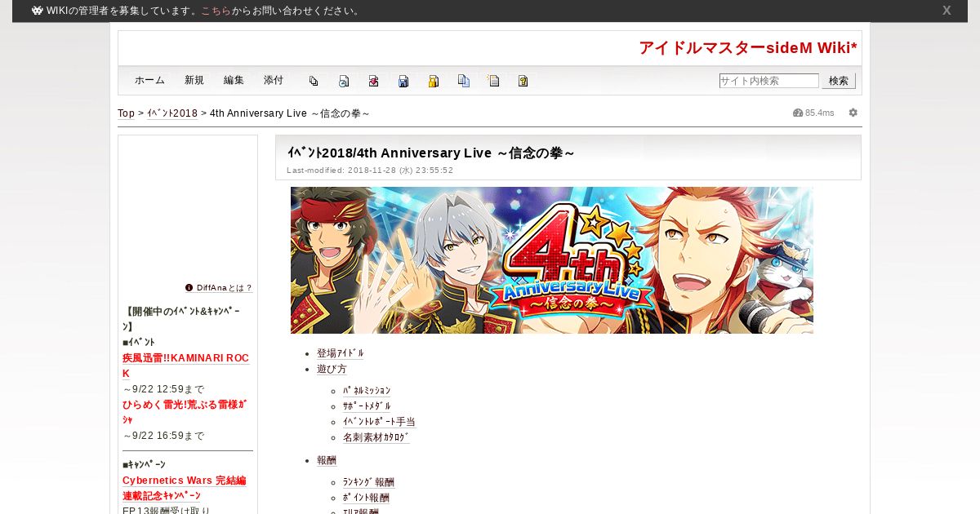Click the diff pages icon in toolbar
The image size is (980, 514).
coord(314,81)
